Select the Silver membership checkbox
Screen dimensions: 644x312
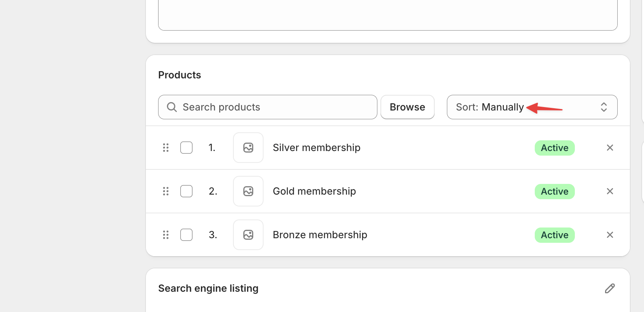coord(186,148)
